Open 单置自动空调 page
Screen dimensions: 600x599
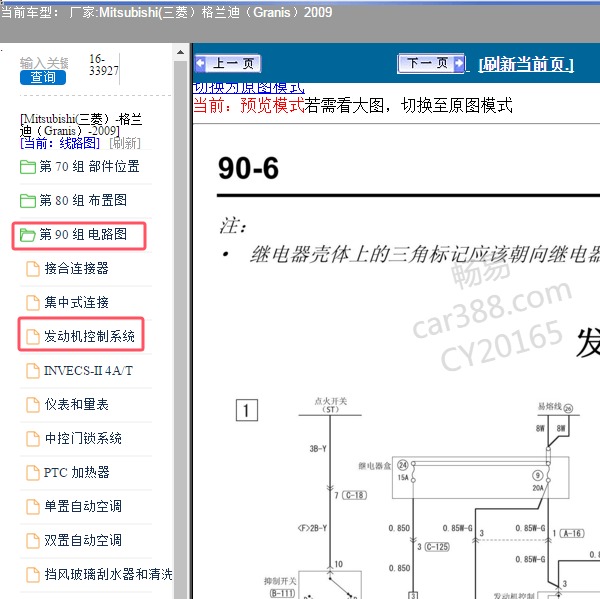click(83, 506)
